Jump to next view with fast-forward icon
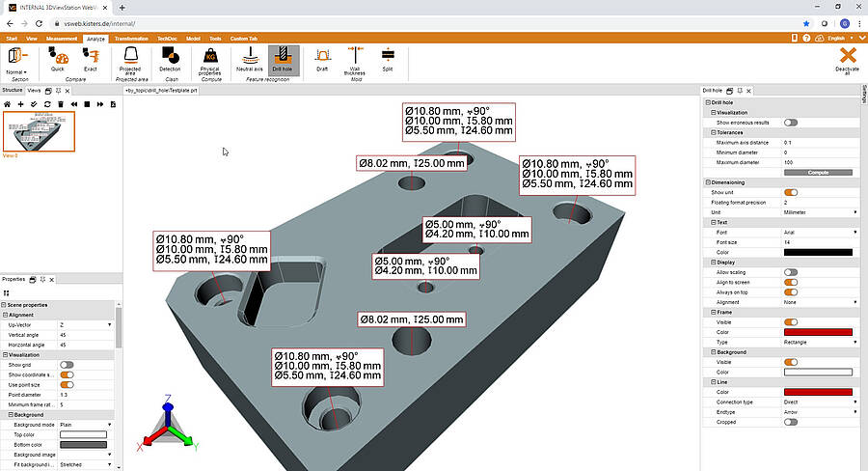Viewport: 868px width, 471px height. [100, 104]
